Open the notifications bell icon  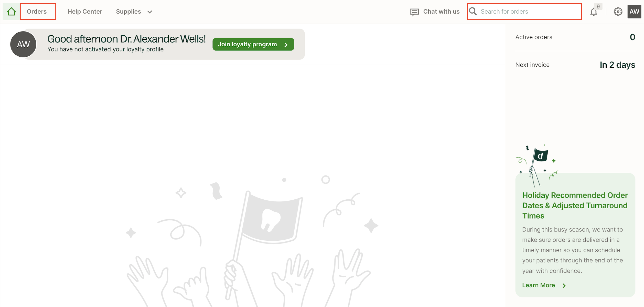[x=594, y=12]
